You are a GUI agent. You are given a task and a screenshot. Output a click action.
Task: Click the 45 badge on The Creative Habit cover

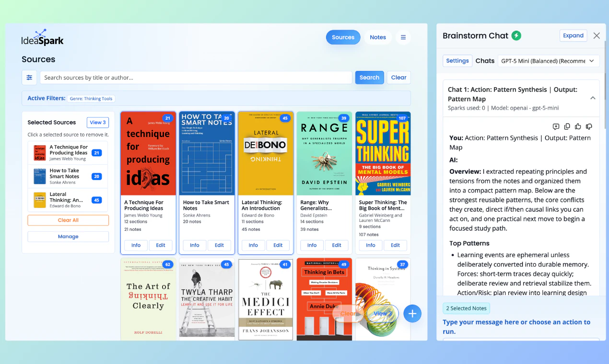coord(226,264)
